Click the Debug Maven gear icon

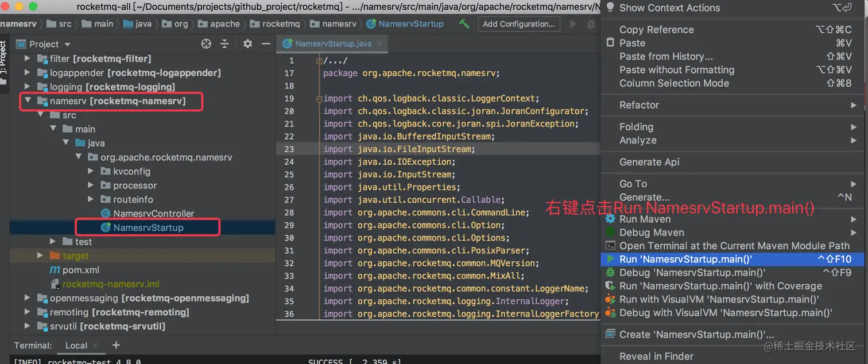tap(610, 232)
